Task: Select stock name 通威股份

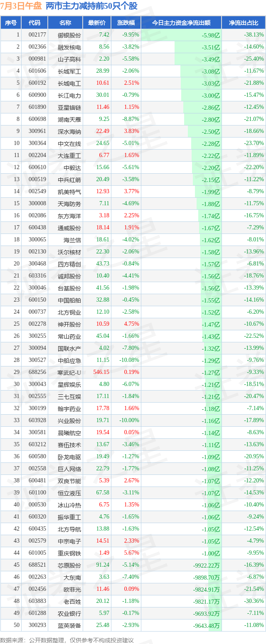Action: [x=69, y=228]
